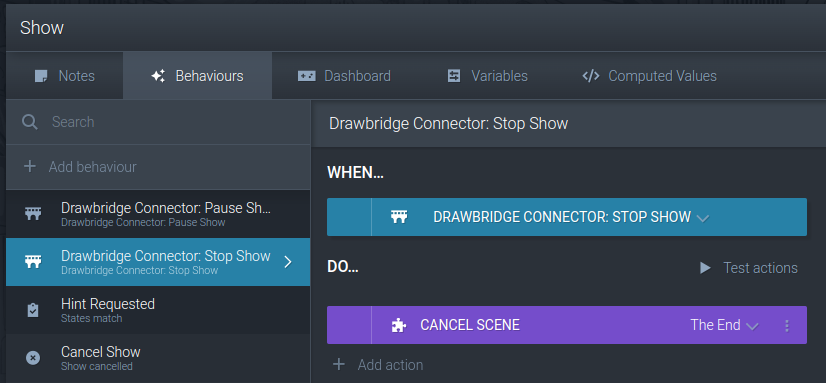The width and height of the screenshot is (826, 383).
Task: Open the Dashboard tab
Action: tap(344, 76)
